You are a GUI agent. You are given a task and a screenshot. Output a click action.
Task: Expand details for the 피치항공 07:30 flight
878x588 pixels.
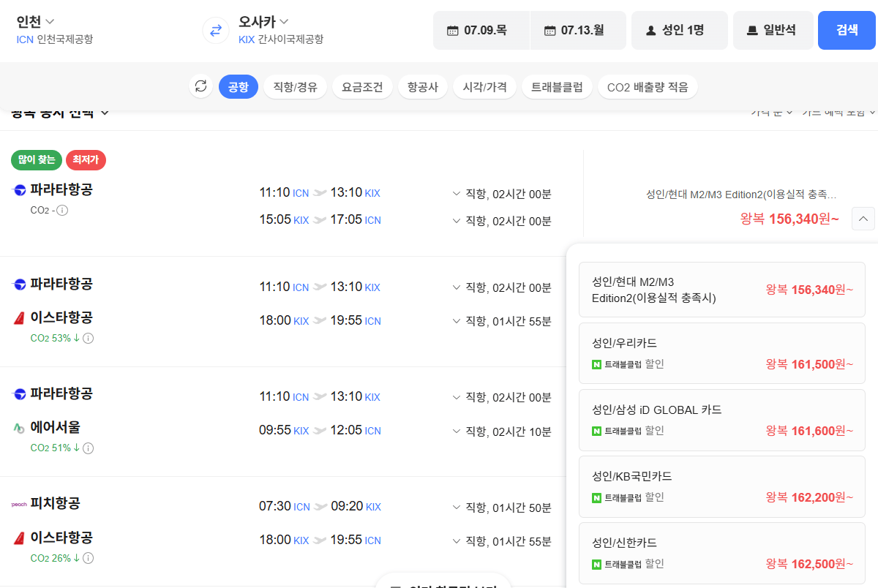(457, 507)
